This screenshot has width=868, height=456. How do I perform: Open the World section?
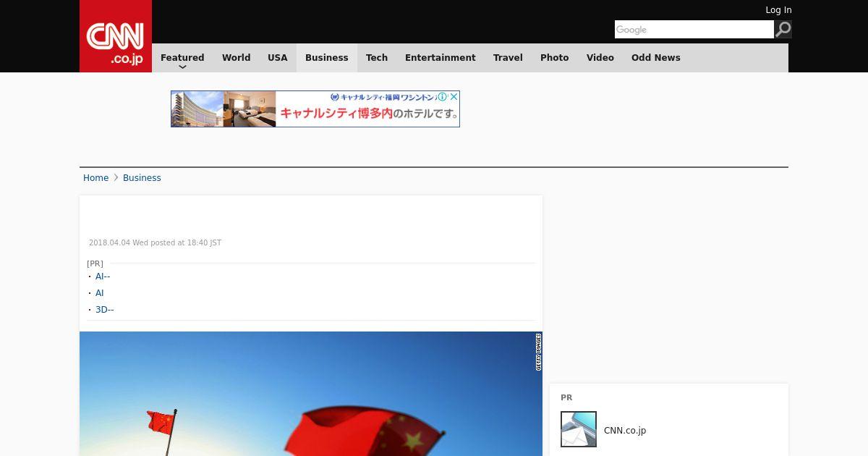pos(236,57)
